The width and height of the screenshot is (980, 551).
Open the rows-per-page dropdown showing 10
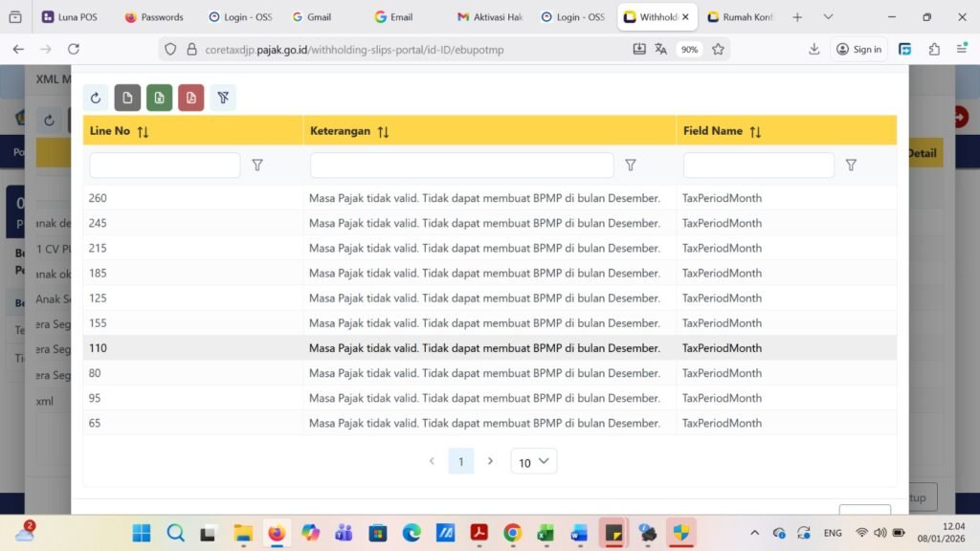533,462
